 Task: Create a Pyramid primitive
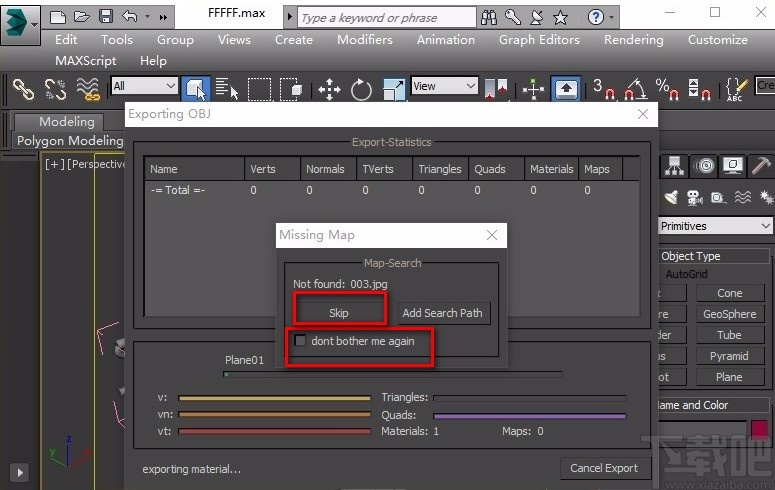coord(730,356)
